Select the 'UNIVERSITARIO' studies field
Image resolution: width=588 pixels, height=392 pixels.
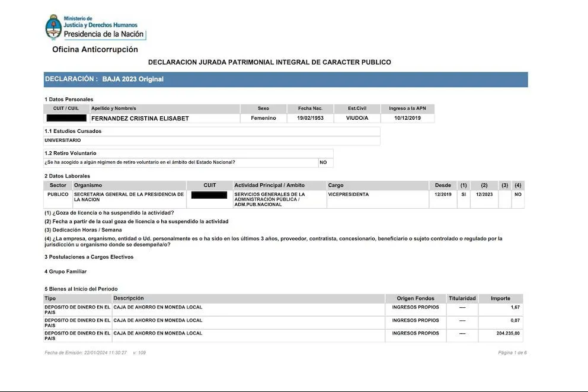[63, 141]
